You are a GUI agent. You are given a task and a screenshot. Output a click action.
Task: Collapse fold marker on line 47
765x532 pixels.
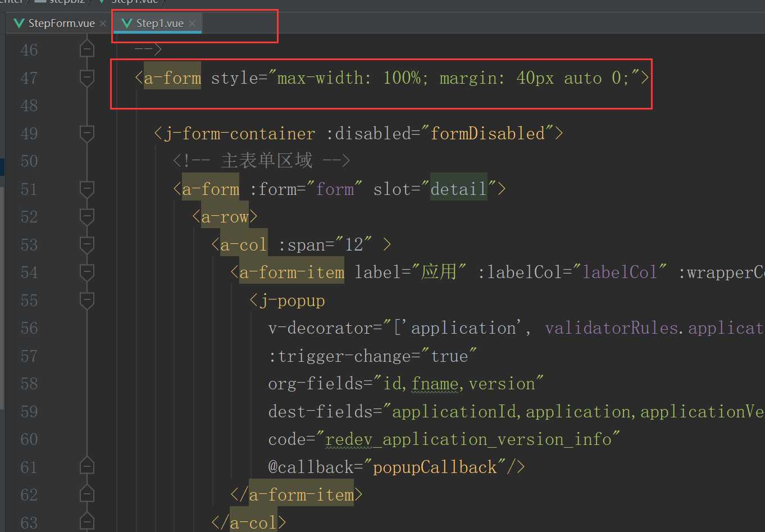pyautogui.click(x=86, y=78)
